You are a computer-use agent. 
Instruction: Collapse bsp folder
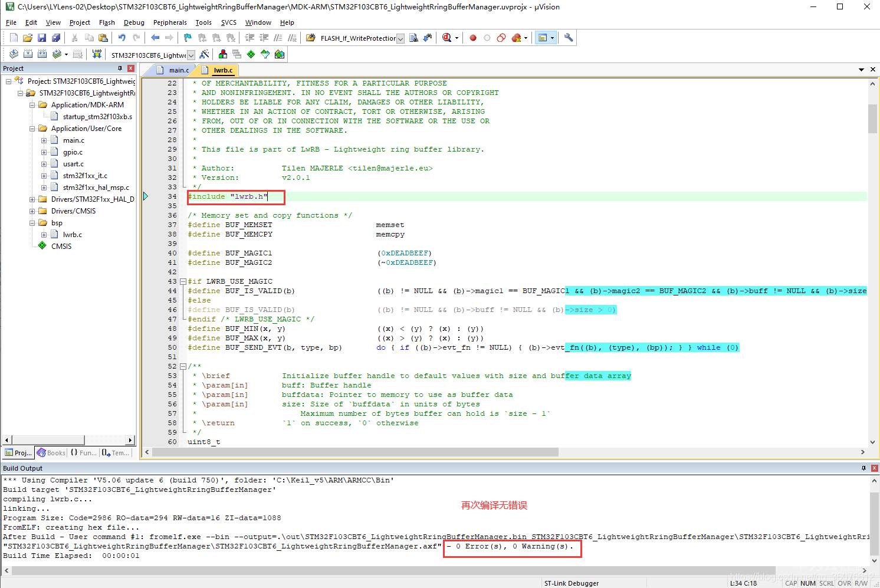(32, 223)
